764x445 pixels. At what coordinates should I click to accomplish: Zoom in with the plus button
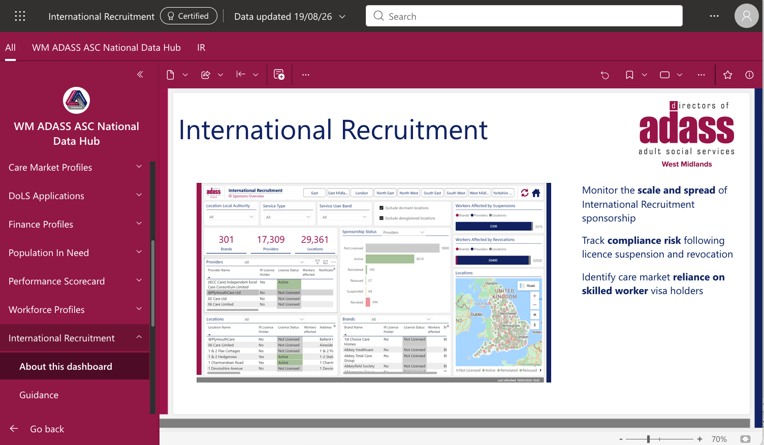pos(700,439)
